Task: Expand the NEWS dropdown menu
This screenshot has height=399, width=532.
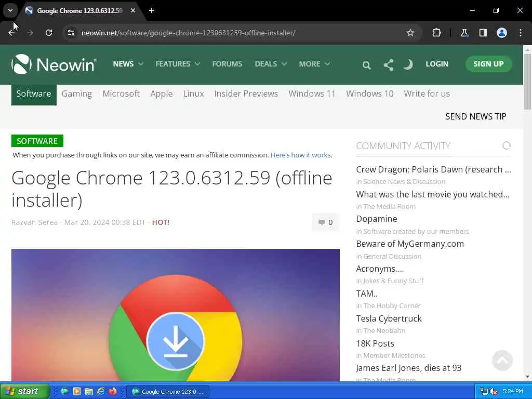Action: (x=128, y=64)
